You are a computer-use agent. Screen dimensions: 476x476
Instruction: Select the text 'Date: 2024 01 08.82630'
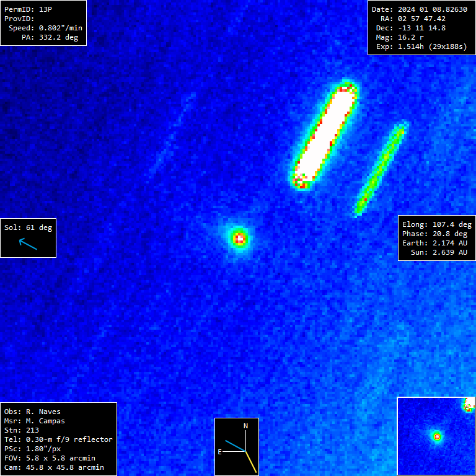point(420,9)
